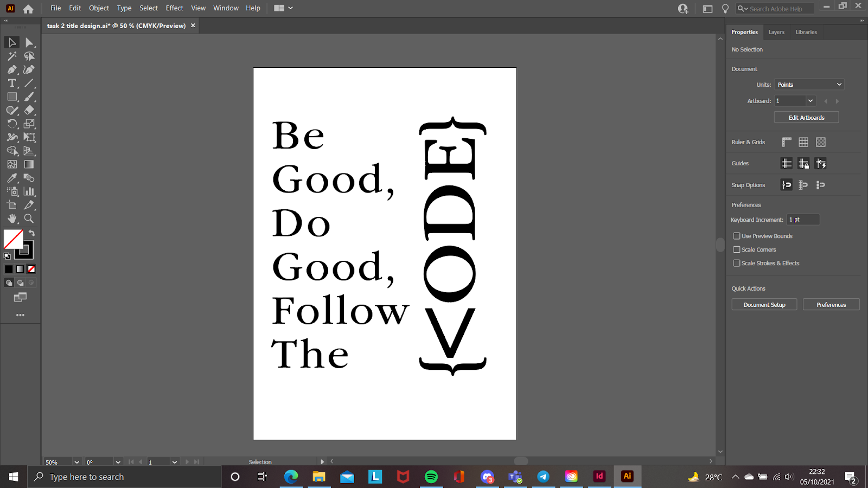Viewport: 868px width, 488px height.
Task: Open the rotation angle dropdown
Action: point(118,462)
